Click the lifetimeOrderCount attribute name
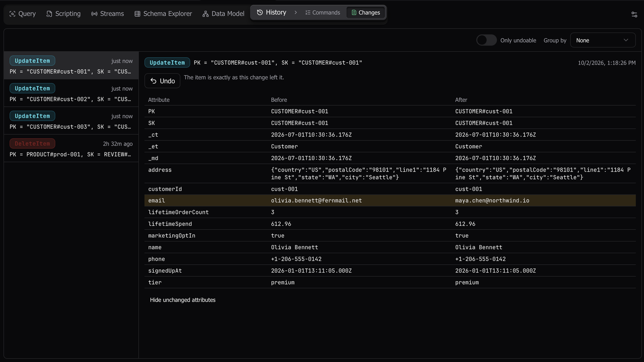The image size is (644, 362). click(x=179, y=212)
